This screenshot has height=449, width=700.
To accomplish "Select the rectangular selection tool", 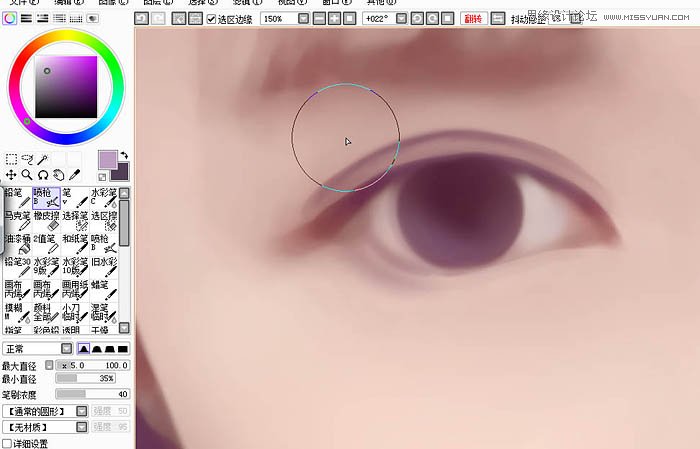I will (11, 159).
